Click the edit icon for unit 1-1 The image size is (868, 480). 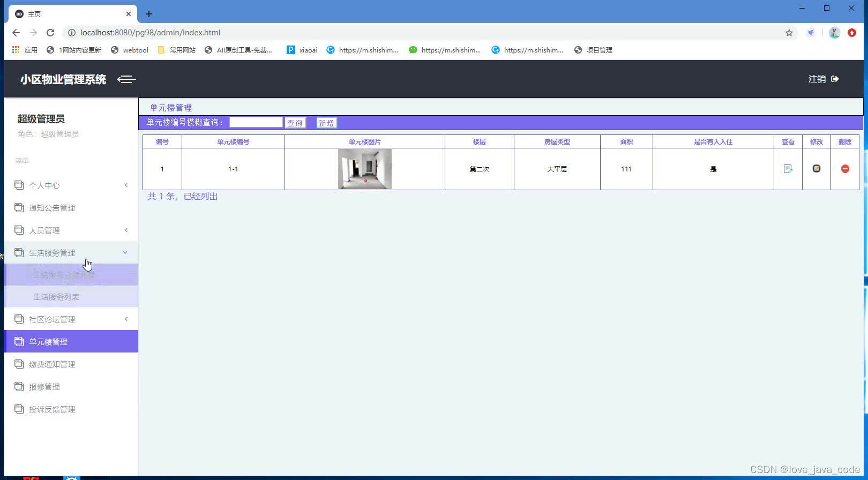click(x=817, y=168)
